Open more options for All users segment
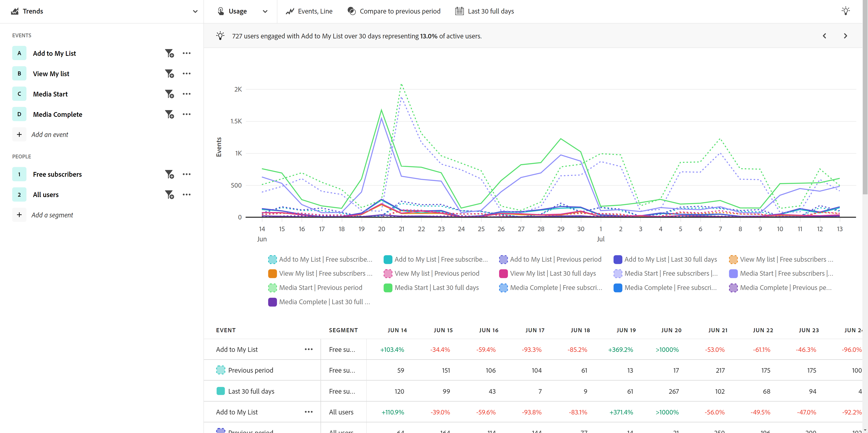This screenshot has width=868, height=433. (x=186, y=194)
